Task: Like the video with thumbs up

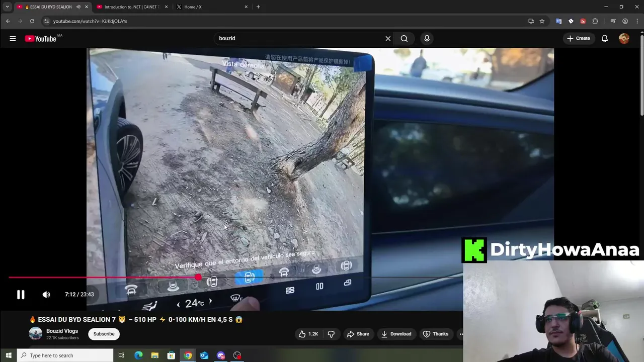Action: 308,334
